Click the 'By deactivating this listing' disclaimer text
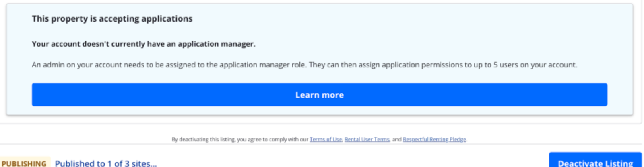 click(319, 139)
